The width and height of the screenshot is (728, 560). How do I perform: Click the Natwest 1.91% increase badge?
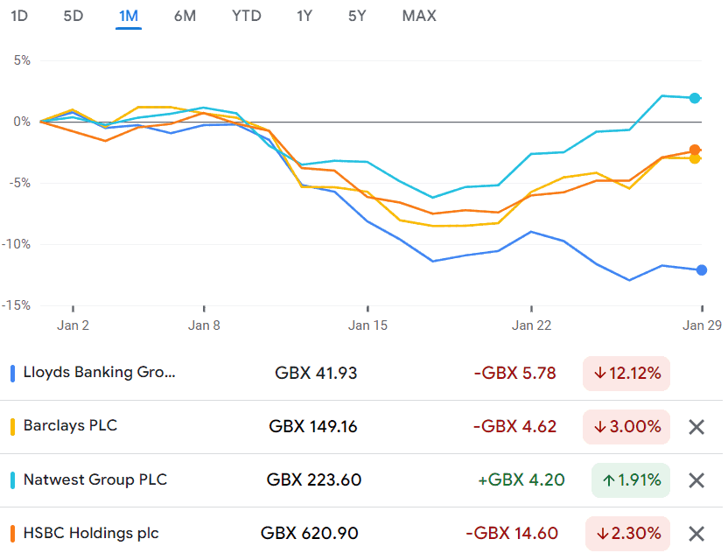(x=630, y=480)
